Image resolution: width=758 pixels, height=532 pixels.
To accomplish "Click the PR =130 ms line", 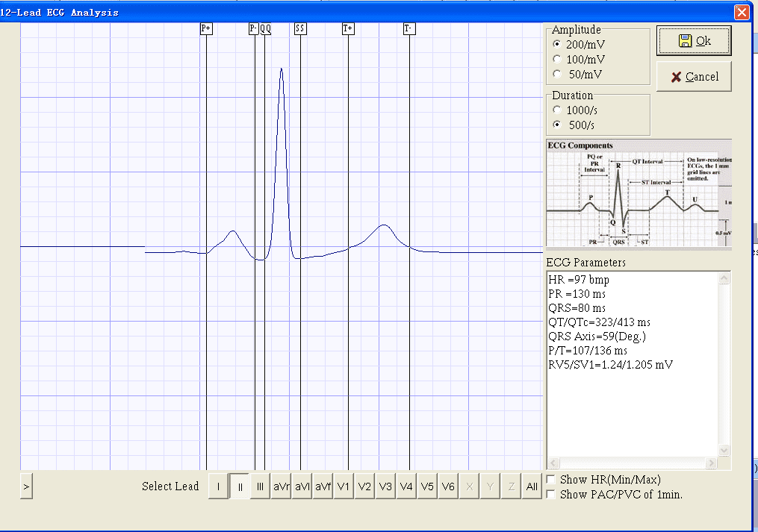I will (577, 294).
